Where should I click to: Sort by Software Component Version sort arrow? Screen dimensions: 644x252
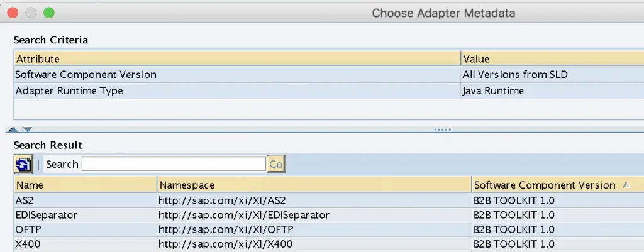[626, 185]
